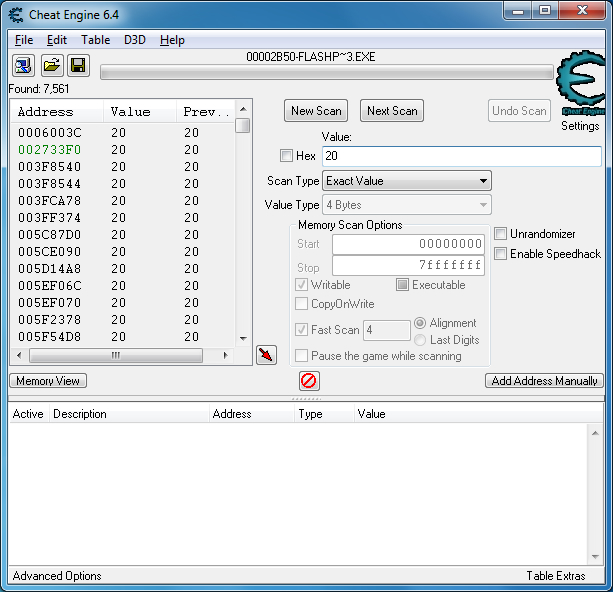Click the scan progress bar
This screenshot has height=592, width=613.
tap(327, 72)
